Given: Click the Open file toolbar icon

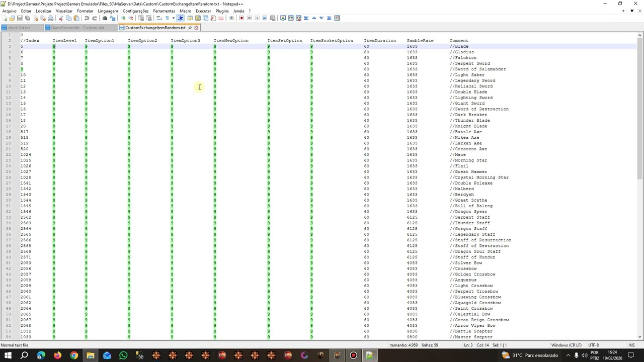Looking at the screenshot, I should (12, 18).
